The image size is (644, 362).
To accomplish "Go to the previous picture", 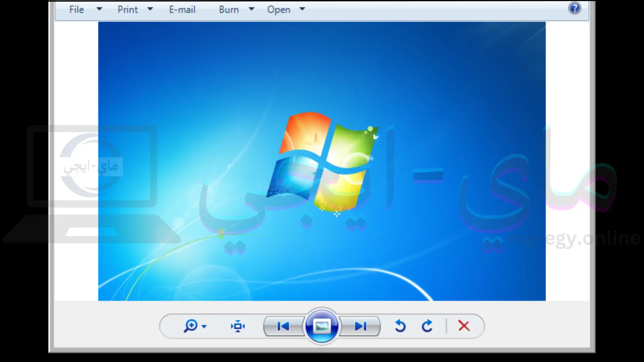I will (283, 326).
